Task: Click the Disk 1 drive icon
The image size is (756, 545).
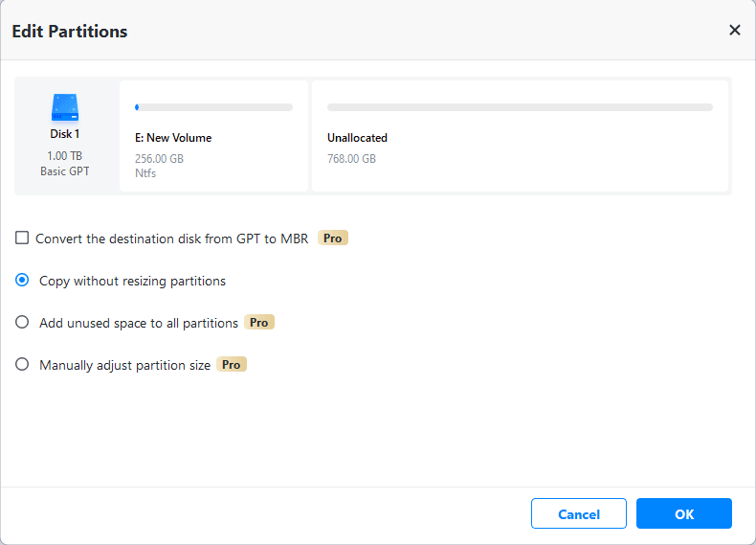Action: point(64,106)
